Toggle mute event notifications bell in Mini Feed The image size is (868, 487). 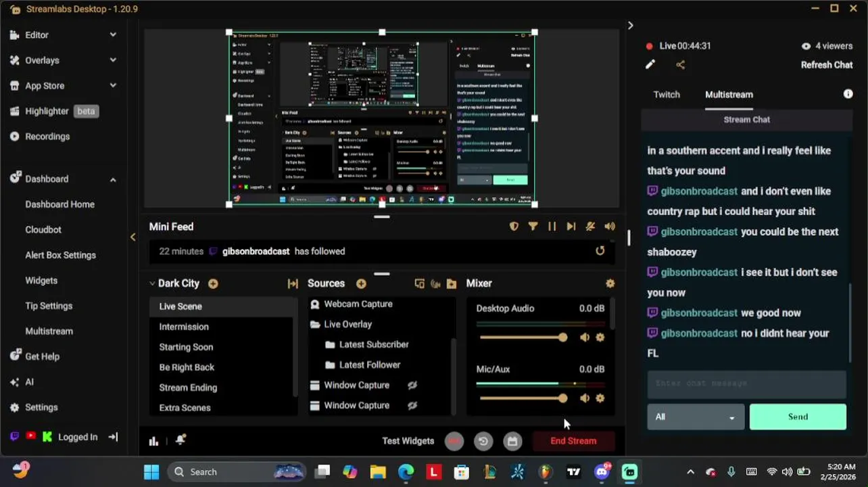pyautogui.click(x=590, y=227)
